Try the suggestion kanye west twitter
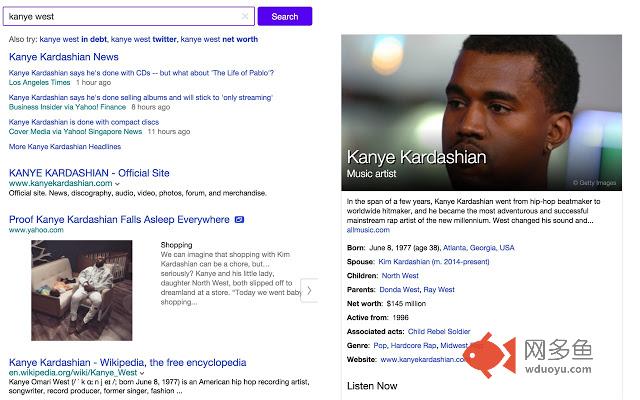Screen dimensions: 640x400 tap(144, 39)
